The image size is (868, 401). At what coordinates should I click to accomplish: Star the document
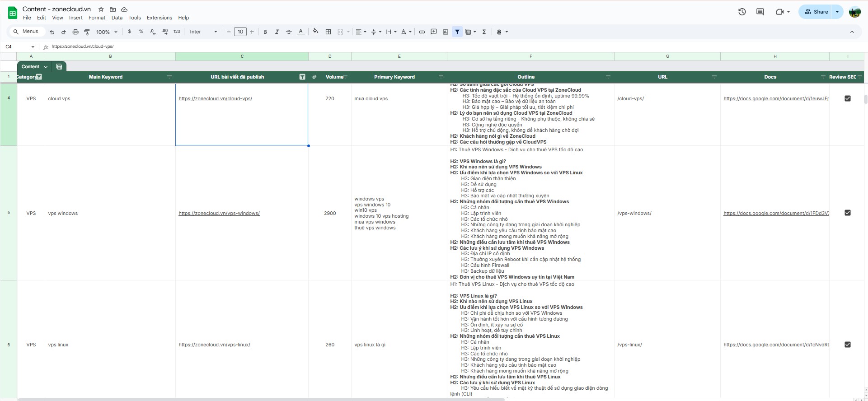(x=101, y=9)
